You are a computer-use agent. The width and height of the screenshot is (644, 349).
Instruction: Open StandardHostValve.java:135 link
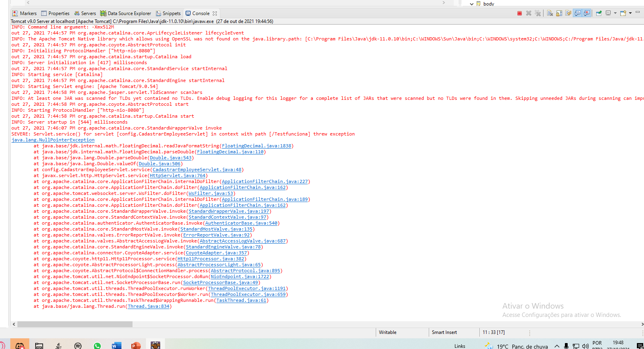216,229
